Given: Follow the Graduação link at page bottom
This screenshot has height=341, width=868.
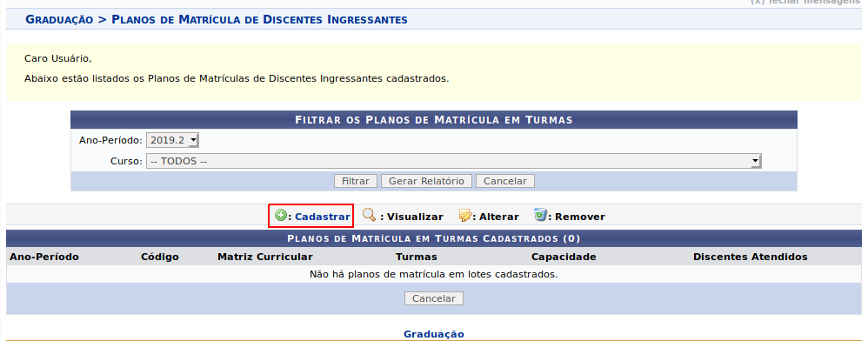Looking at the screenshot, I should click(434, 334).
